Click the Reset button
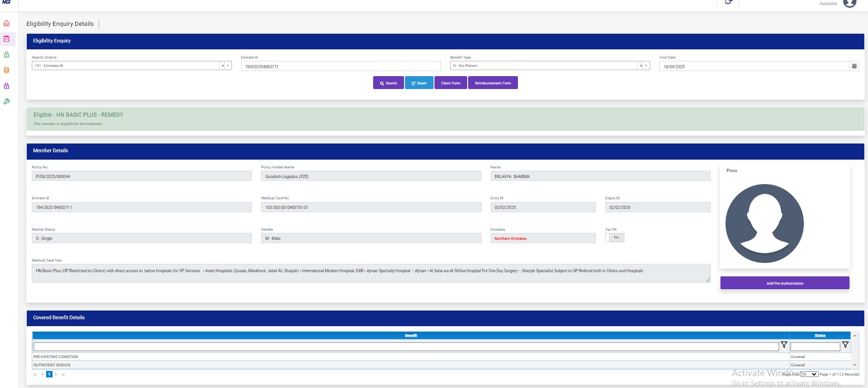 click(x=419, y=83)
